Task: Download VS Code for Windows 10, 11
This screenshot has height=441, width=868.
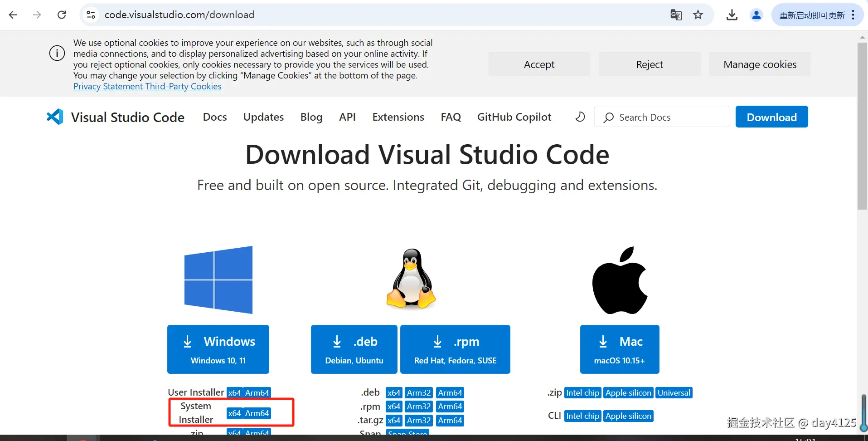Action: point(218,349)
